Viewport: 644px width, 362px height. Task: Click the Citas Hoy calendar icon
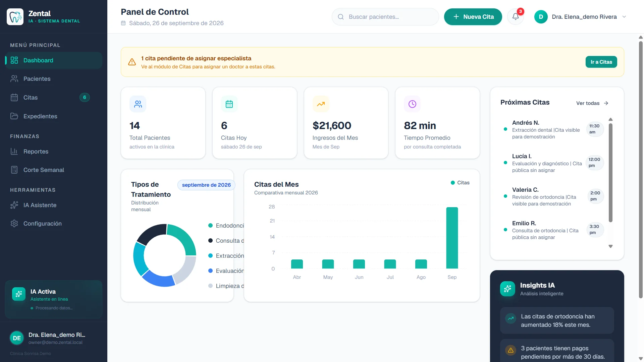pyautogui.click(x=229, y=104)
